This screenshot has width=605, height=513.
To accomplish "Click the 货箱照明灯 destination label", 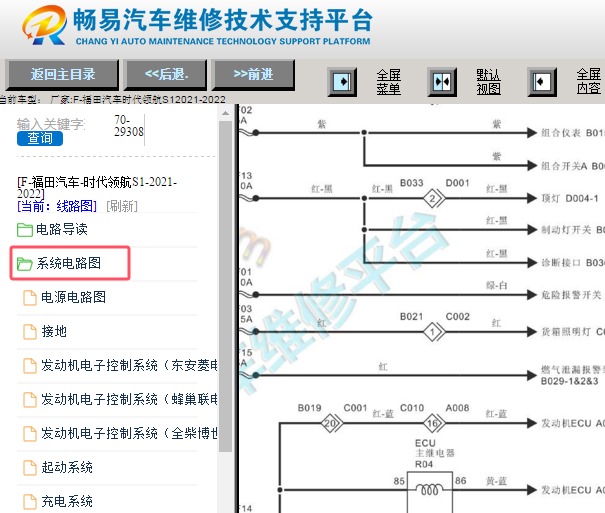I will pyautogui.click(x=573, y=332).
